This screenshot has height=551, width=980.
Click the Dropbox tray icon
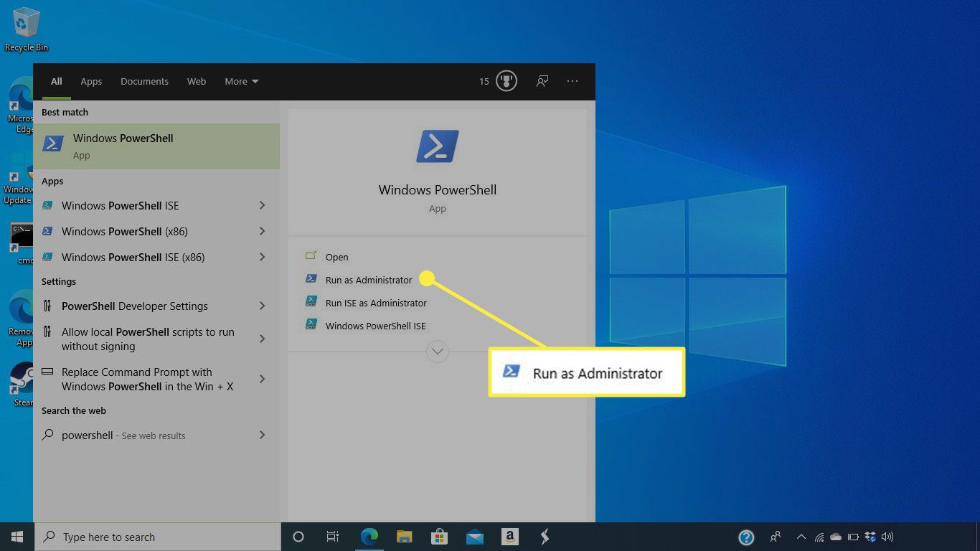(870, 537)
